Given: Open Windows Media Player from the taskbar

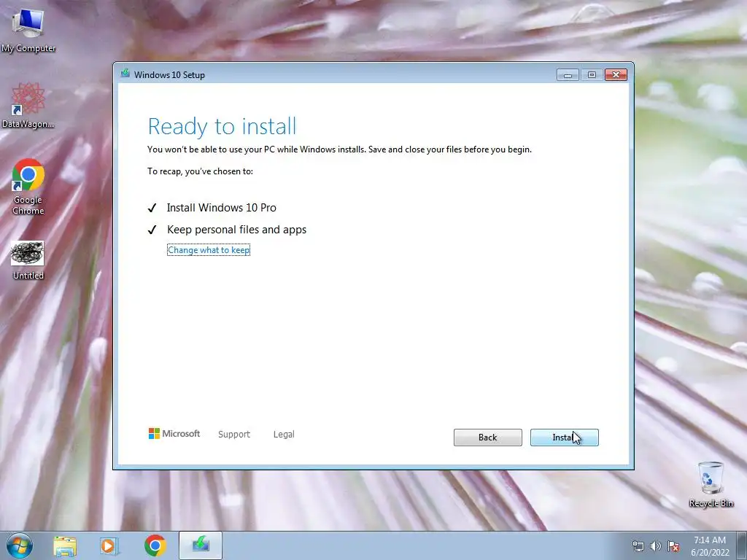Looking at the screenshot, I should 109,545.
